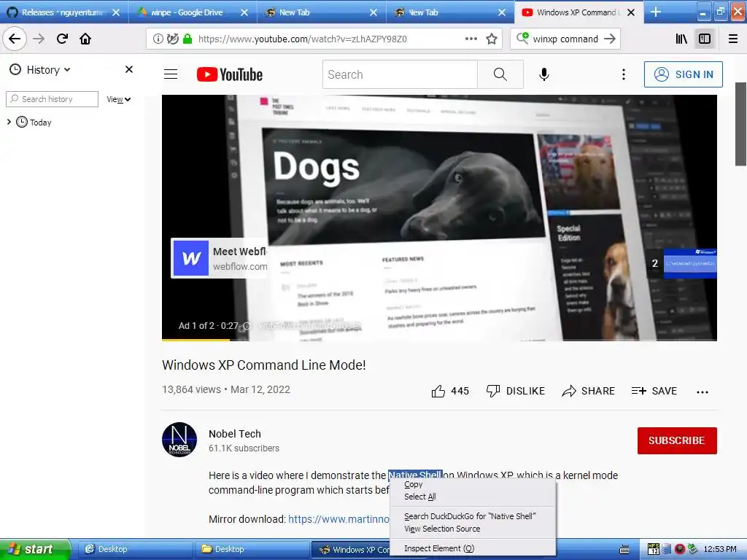The image size is (747, 560).
Task: Close the Windows XP Command tab
Action: pos(631,12)
